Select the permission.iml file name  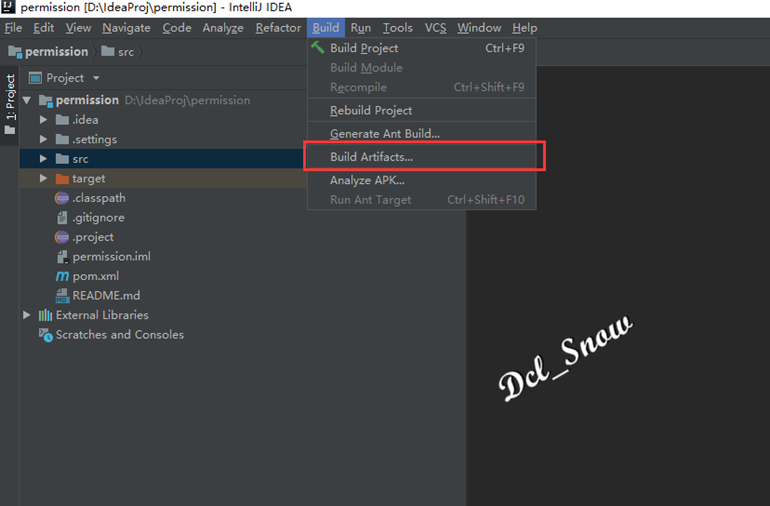111,256
